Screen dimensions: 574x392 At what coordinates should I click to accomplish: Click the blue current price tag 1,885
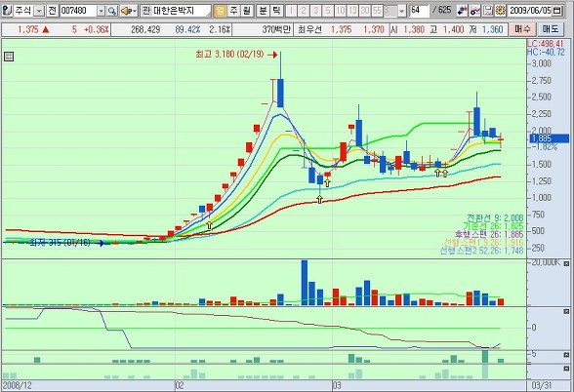pos(549,138)
